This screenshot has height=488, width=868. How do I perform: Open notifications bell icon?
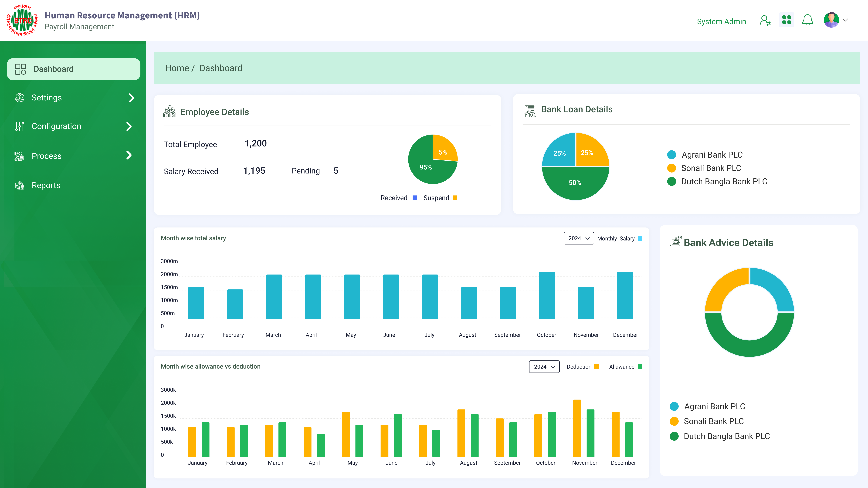point(807,20)
